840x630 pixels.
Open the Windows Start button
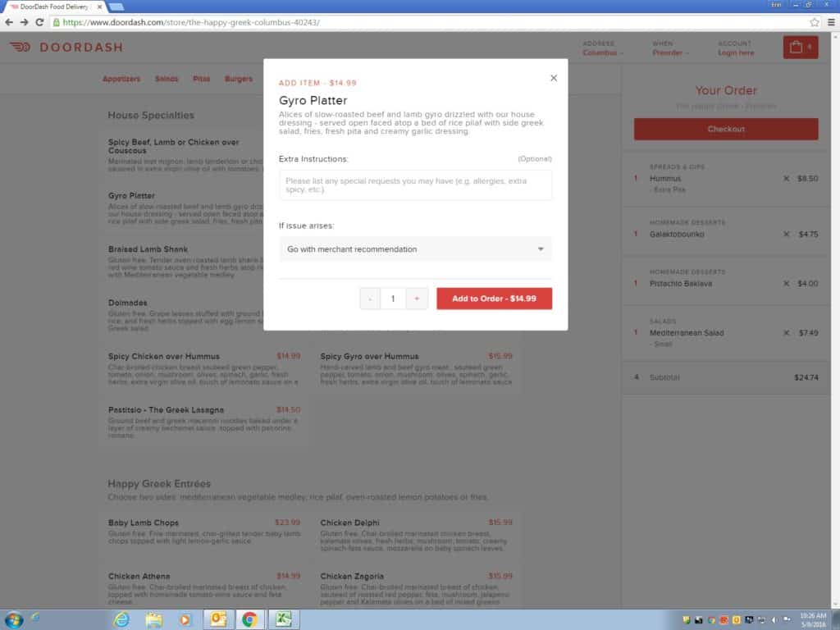click(13, 620)
